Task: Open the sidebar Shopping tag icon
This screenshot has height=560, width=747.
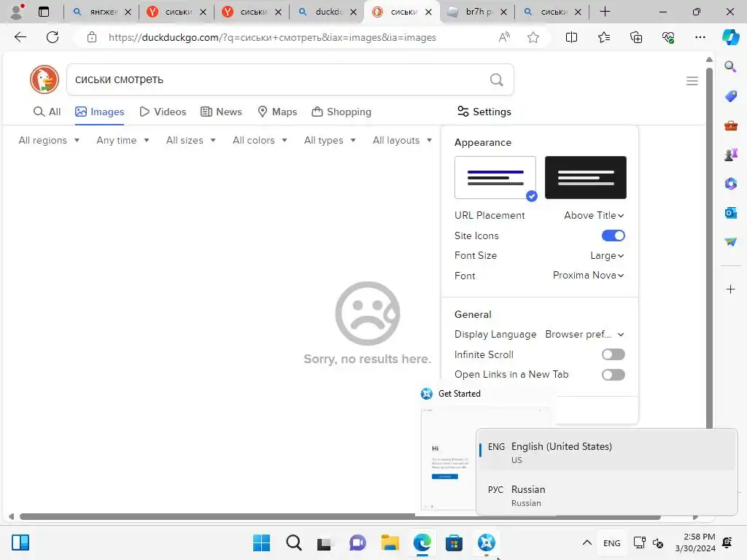Action: [730, 96]
